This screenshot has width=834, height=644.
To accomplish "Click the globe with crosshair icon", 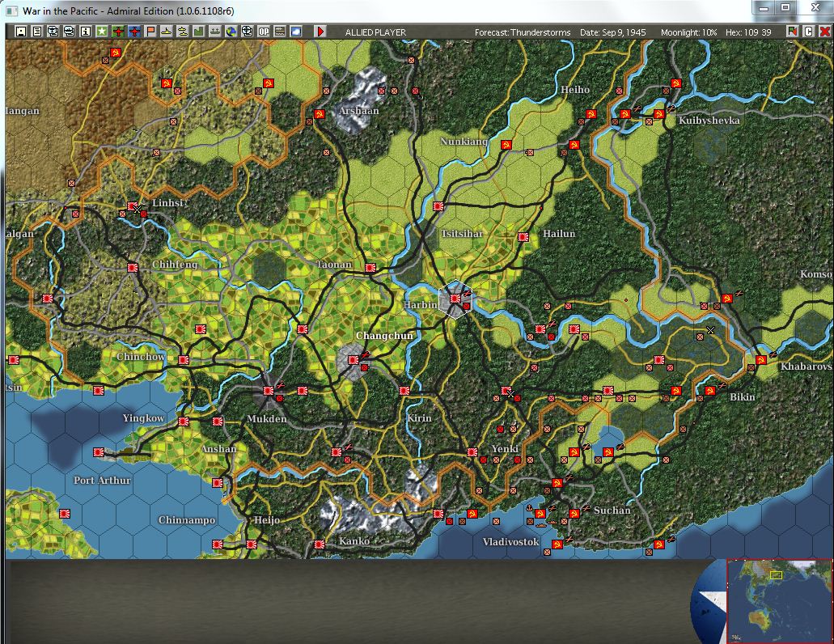I will coord(248,32).
